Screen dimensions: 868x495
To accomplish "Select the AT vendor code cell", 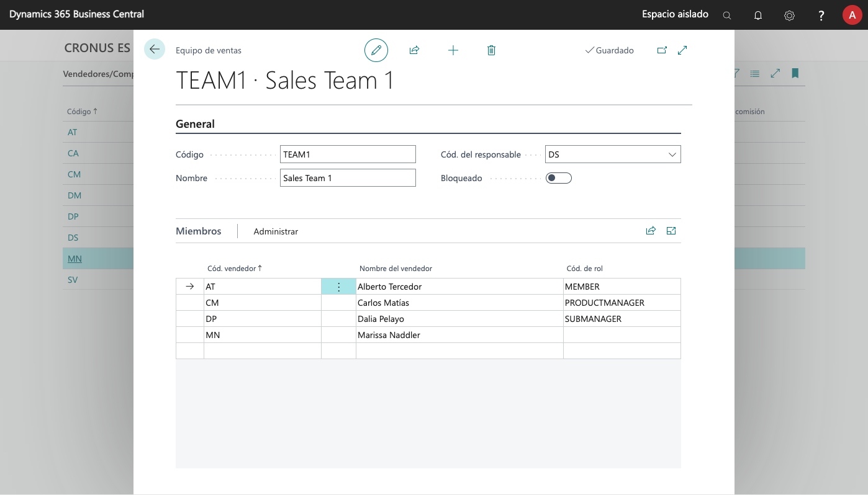I will 262,287.
